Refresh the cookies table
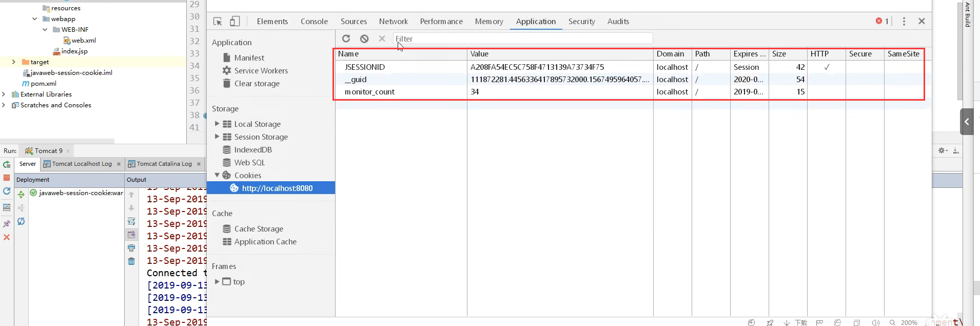 [346, 39]
